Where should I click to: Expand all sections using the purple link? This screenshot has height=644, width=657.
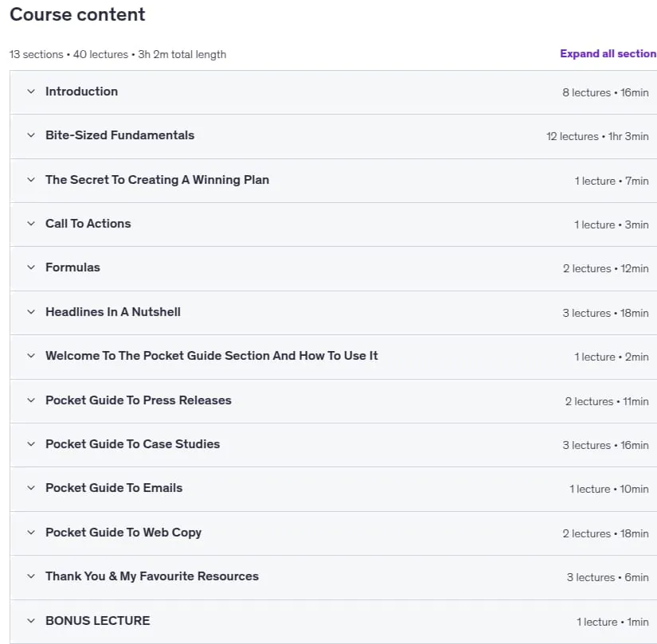point(608,53)
